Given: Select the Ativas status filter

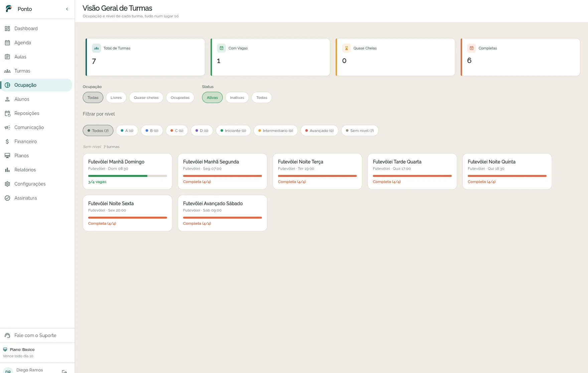Looking at the screenshot, I should pos(212,98).
